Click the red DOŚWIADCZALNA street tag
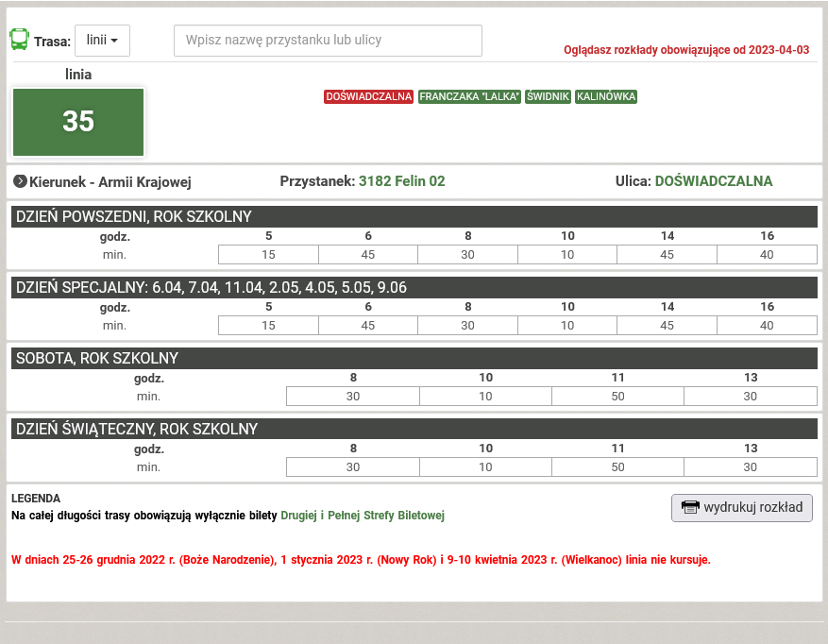 [368, 97]
